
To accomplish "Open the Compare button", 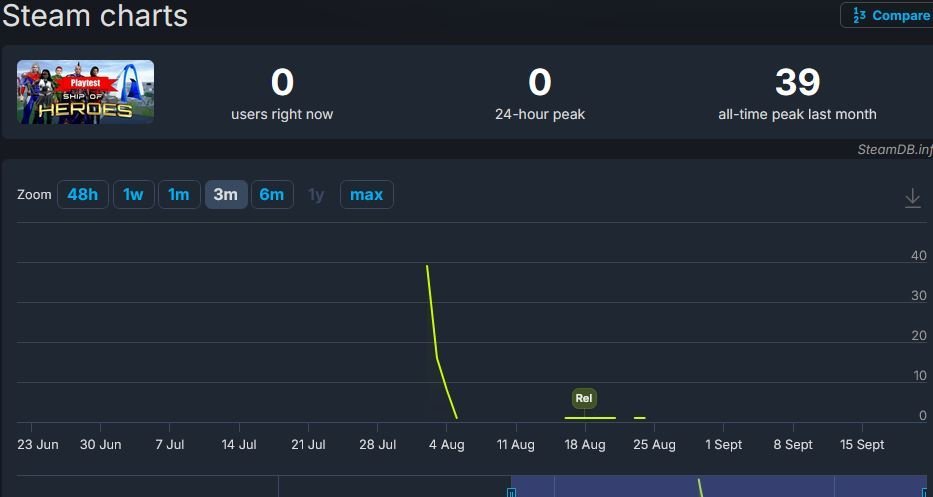I will tap(887, 15).
